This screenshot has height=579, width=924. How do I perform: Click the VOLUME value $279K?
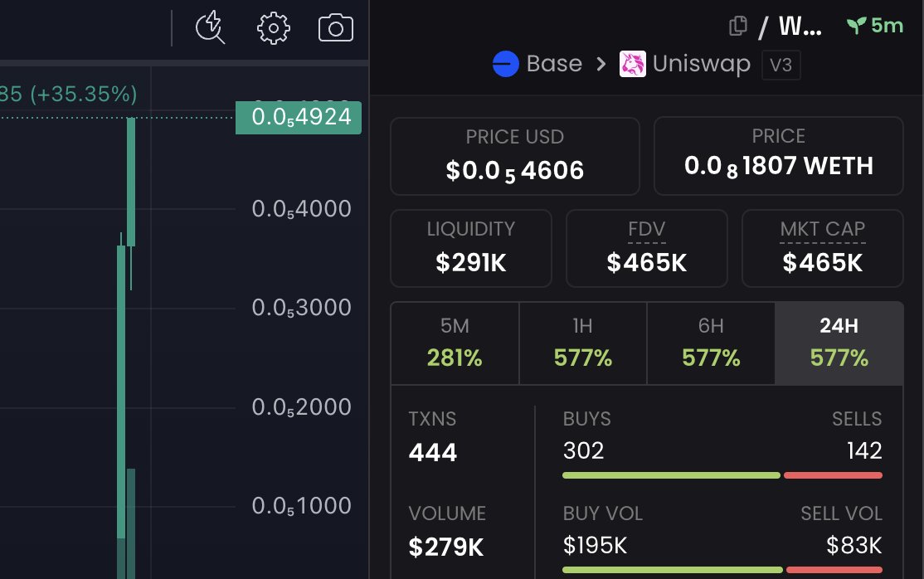pyautogui.click(x=446, y=547)
